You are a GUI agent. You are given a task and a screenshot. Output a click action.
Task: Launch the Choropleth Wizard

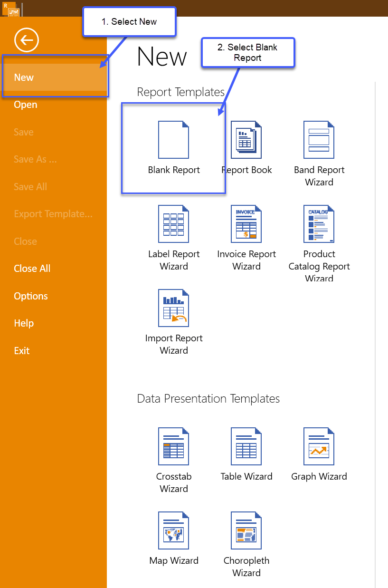246,530
